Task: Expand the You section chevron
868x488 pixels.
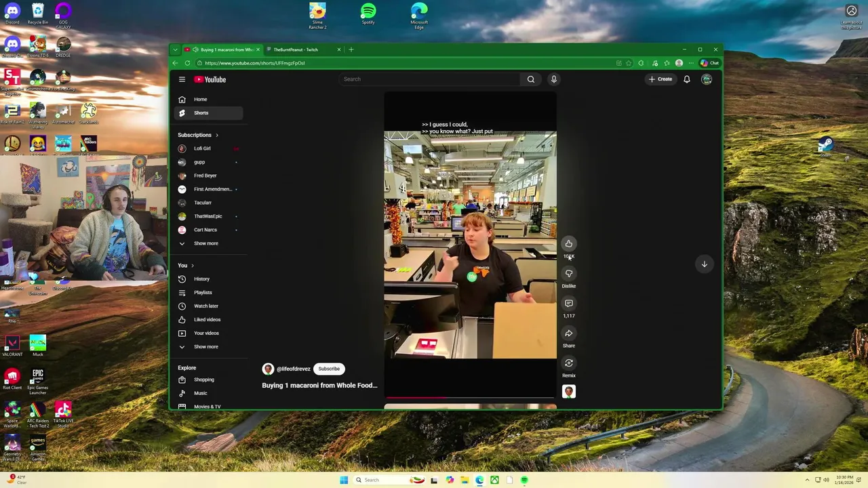Action: click(x=193, y=266)
